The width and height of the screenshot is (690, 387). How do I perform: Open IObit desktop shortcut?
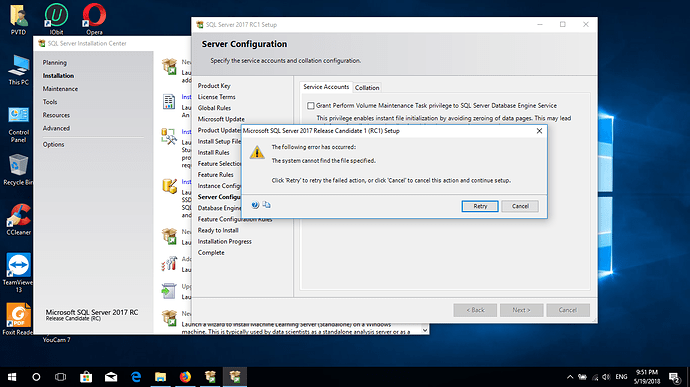pos(56,19)
